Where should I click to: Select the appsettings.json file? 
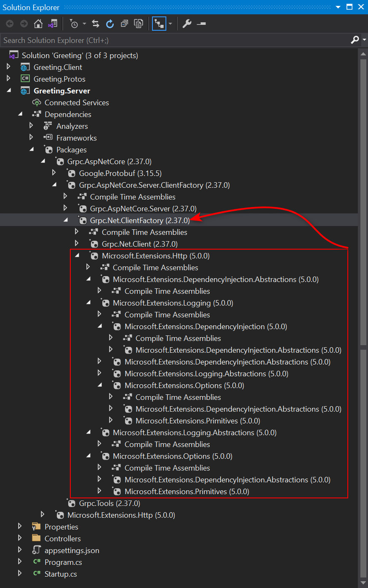click(72, 550)
